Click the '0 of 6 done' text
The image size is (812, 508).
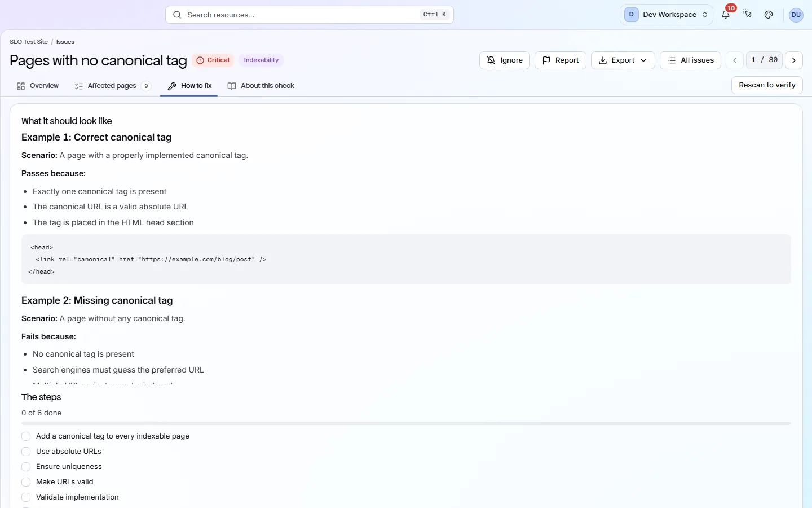pyautogui.click(x=42, y=413)
